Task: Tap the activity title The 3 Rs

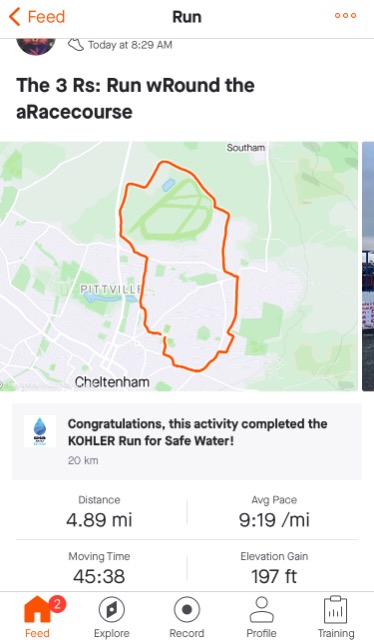Action: 135,98
